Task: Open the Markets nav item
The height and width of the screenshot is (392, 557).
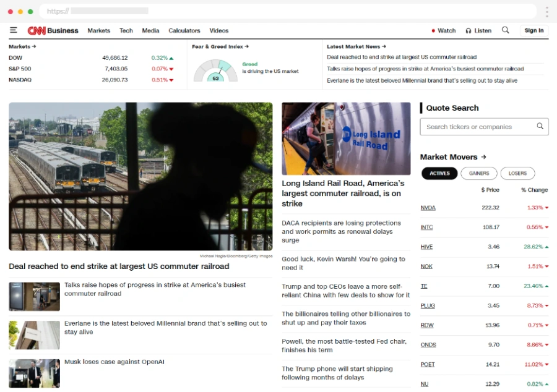Action: click(x=99, y=30)
